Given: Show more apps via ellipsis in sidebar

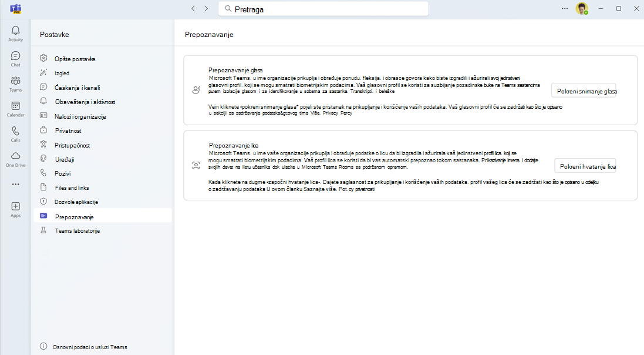Looking at the screenshot, I should [x=16, y=185].
